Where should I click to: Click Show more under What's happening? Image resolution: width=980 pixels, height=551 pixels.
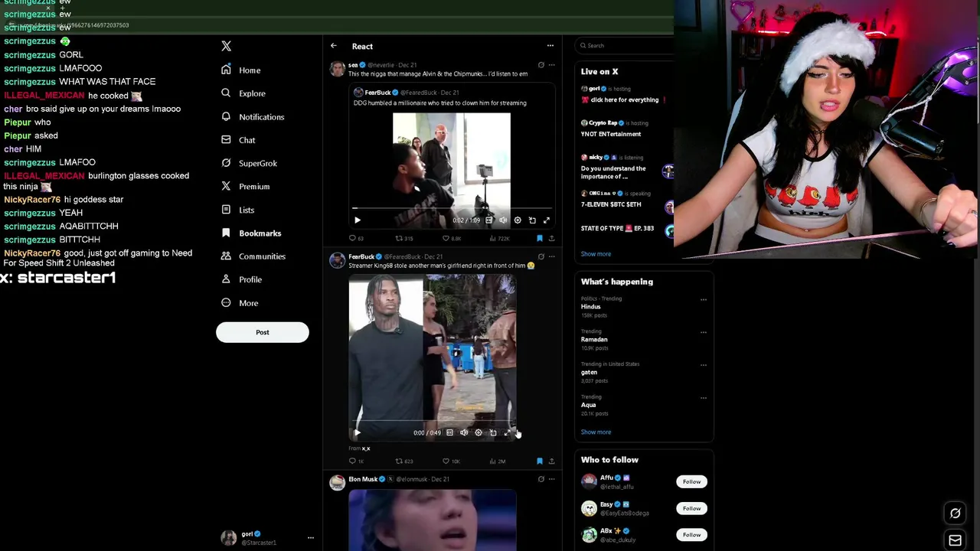coord(596,432)
